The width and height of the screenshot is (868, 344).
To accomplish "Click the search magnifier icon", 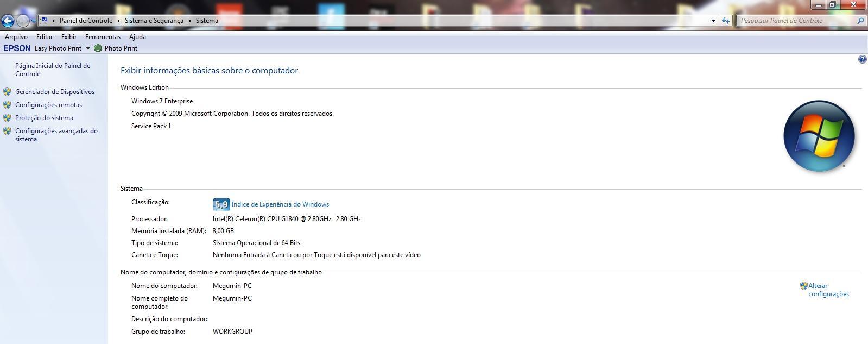I will click(x=860, y=21).
